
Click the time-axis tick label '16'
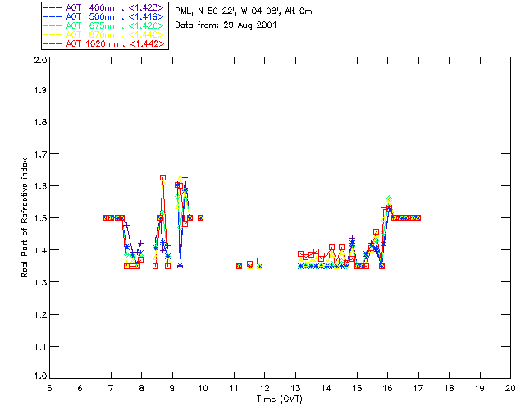[x=388, y=388]
